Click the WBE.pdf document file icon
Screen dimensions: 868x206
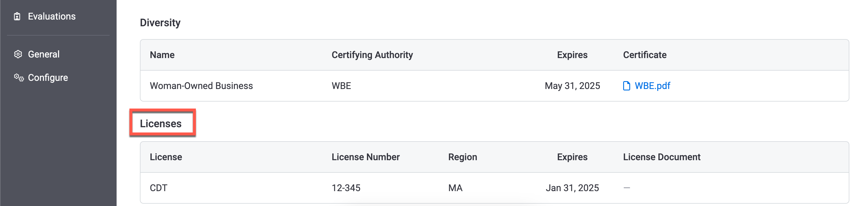tap(626, 86)
